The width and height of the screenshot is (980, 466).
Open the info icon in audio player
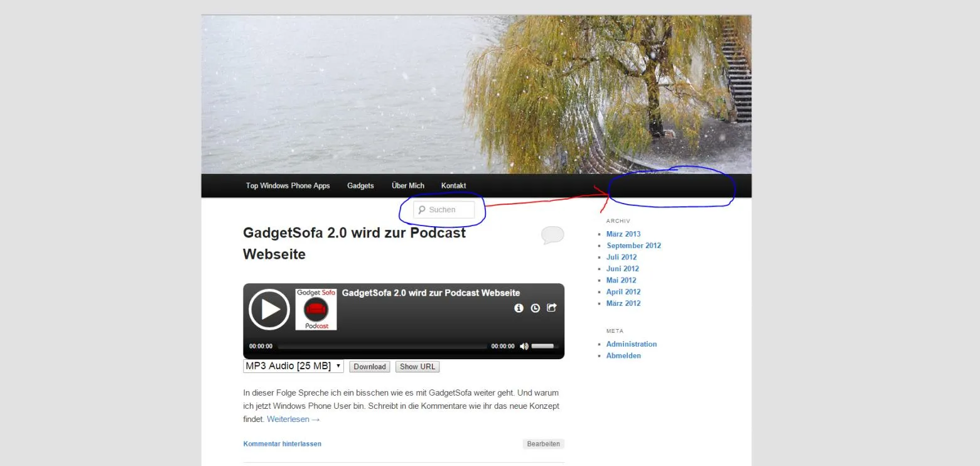[519, 308]
